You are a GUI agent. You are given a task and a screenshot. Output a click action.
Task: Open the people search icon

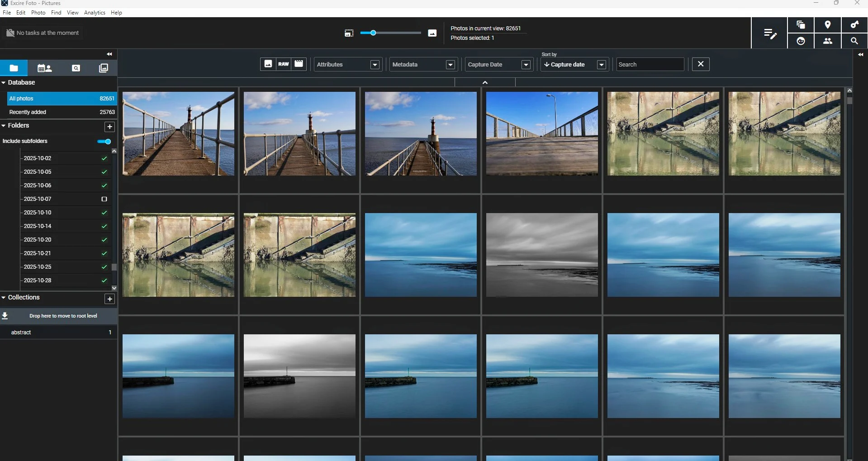point(827,41)
